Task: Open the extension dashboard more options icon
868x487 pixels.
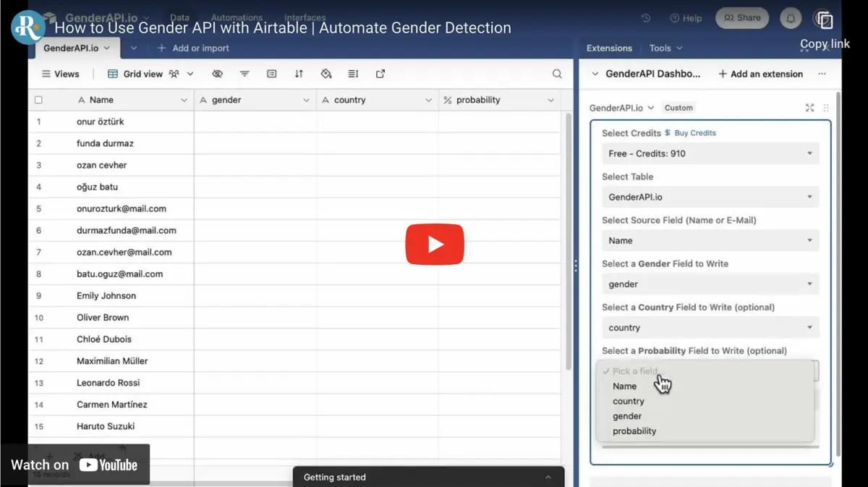Action: click(x=822, y=74)
